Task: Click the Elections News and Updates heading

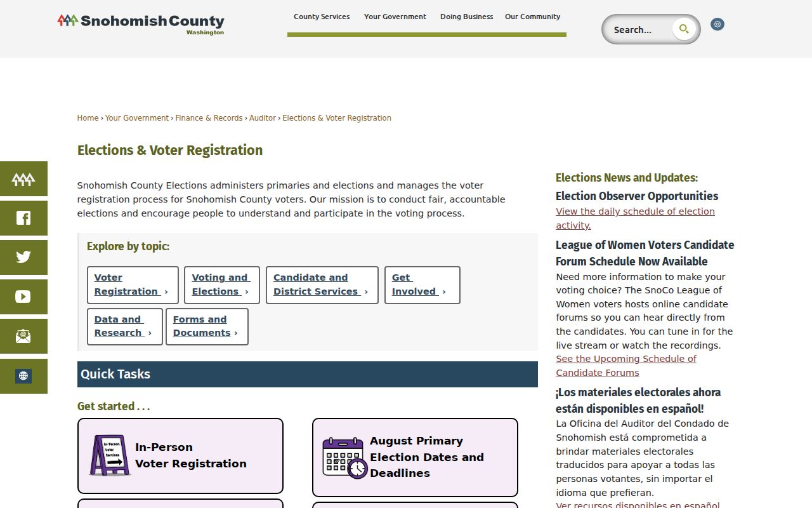Action: pos(627,178)
